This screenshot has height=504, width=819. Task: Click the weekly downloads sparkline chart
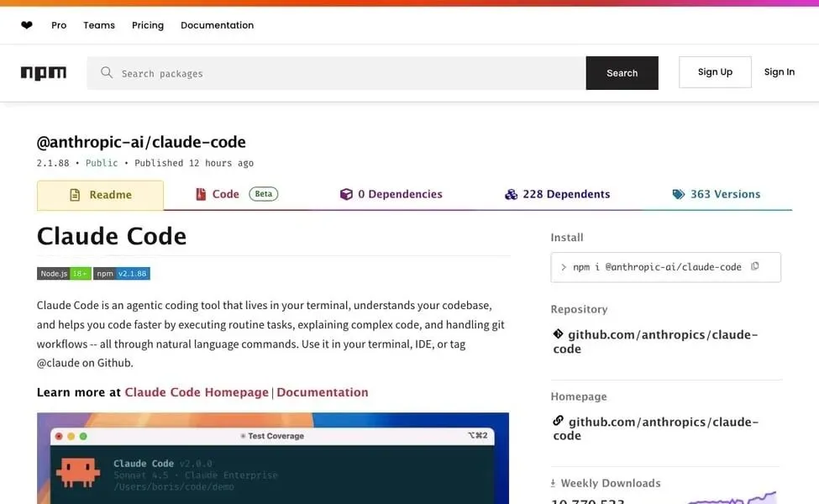pyautogui.click(x=732, y=497)
